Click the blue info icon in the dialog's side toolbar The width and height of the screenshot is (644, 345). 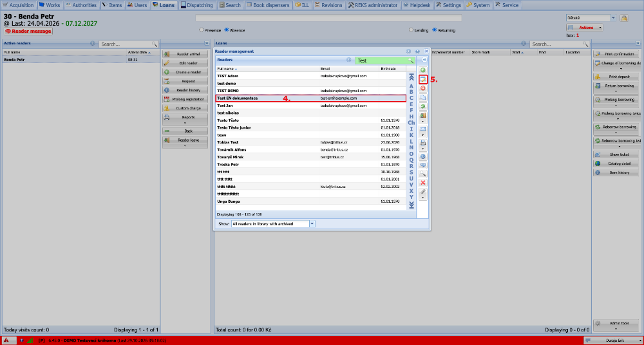point(422,156)
